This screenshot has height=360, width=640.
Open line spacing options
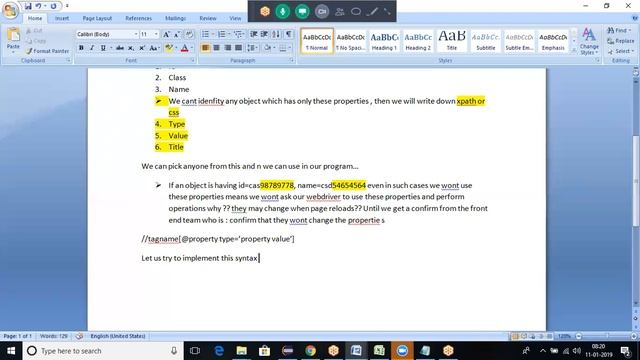pos(252,48)
